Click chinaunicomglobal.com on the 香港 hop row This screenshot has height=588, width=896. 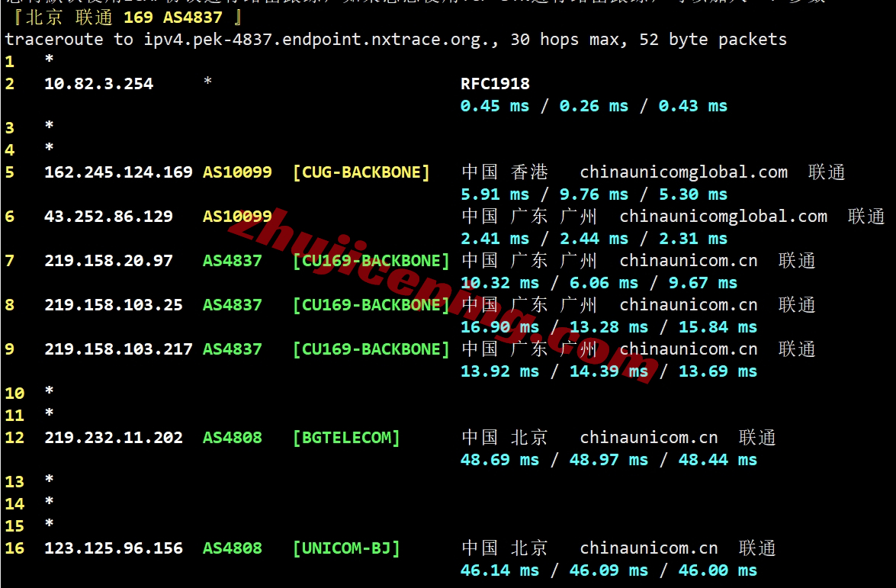click(x=684, y=172)
